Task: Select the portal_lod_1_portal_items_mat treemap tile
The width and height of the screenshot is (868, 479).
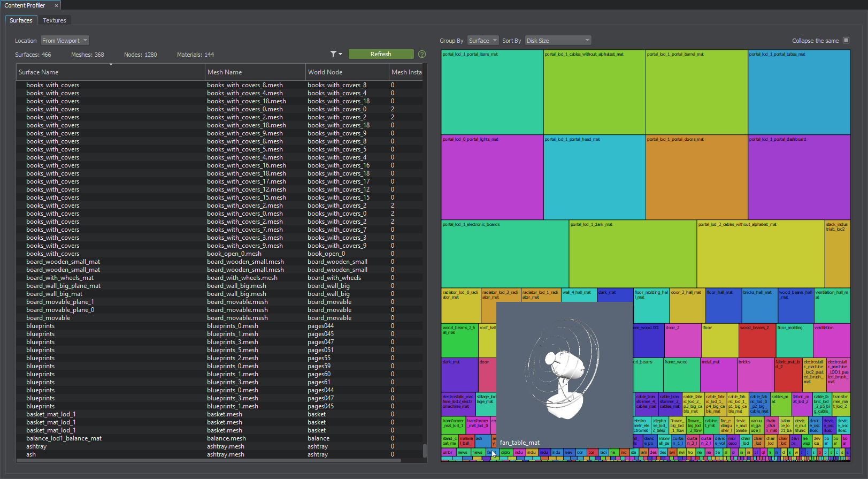Action: pos(492,92)
